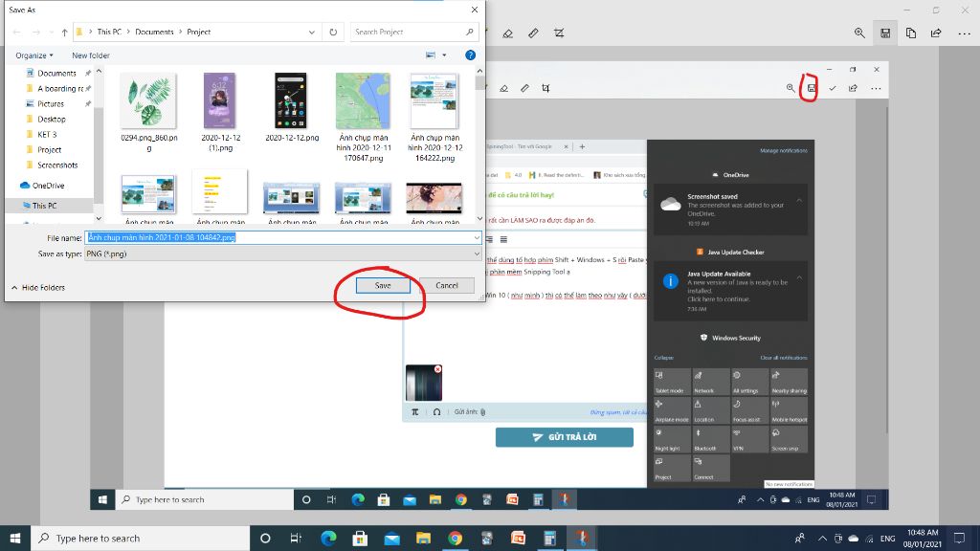Select the Ruler tool in Snip & Sketch
Image resolution: width=980 pixels, height=551 pixels.
[533, 33]
